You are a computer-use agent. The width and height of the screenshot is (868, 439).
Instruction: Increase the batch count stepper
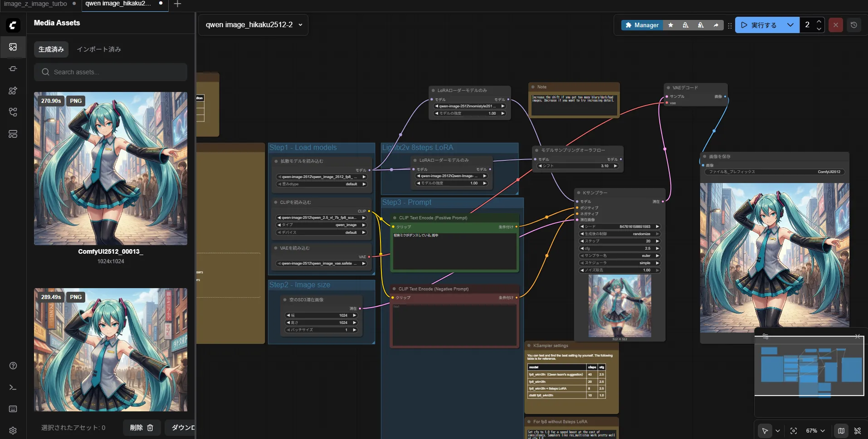point(819,21)
